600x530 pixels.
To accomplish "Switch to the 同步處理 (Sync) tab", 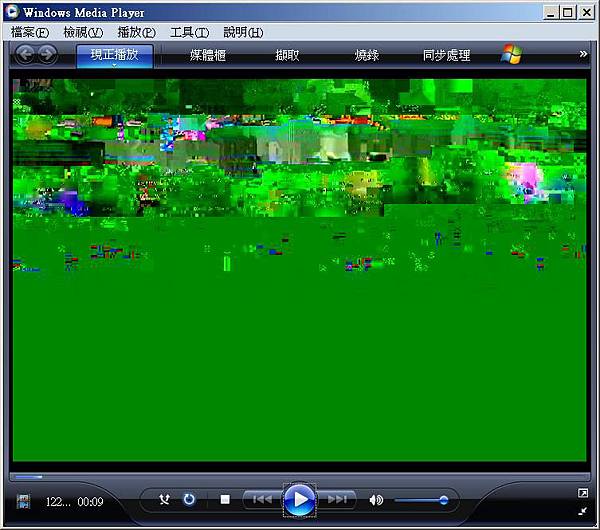I will pos(447,55).
